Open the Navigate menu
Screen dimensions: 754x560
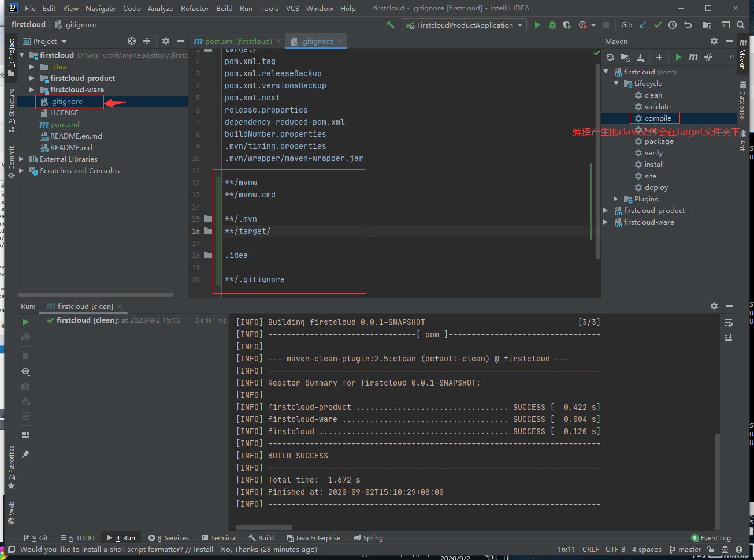(101, 8)
